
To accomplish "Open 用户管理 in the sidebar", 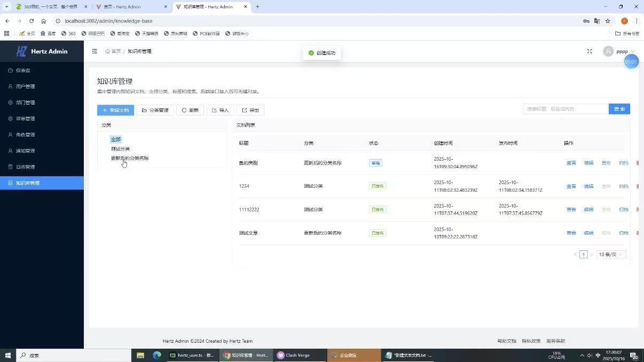I will click(42, 86).
